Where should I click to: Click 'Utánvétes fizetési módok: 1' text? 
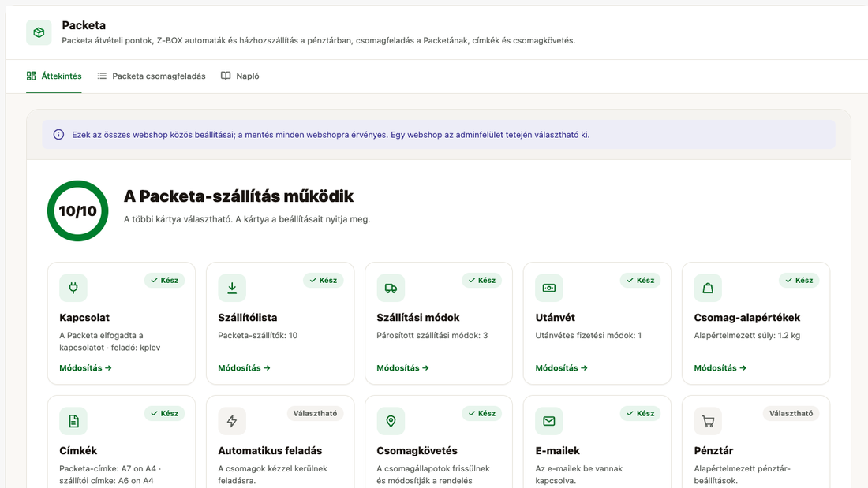[x=589, y=335]
